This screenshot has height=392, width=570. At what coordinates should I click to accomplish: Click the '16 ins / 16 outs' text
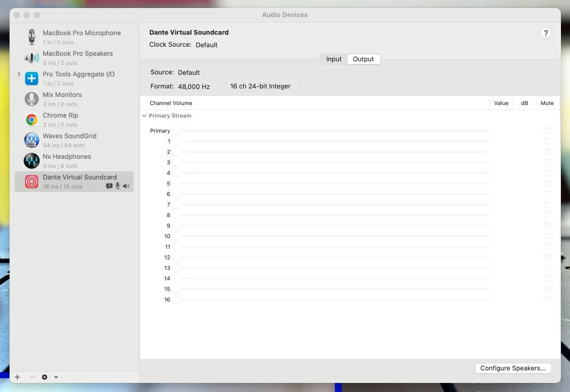(x=62, y=186)
